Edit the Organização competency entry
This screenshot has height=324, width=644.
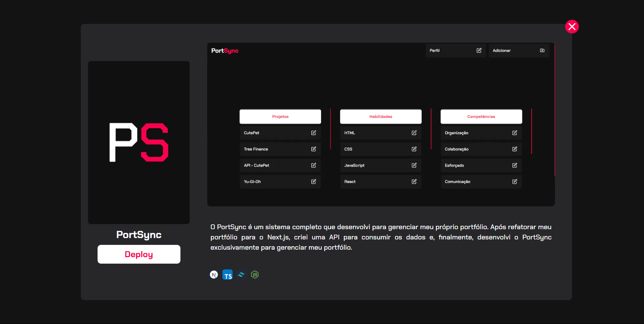click(x=515, y=133)
